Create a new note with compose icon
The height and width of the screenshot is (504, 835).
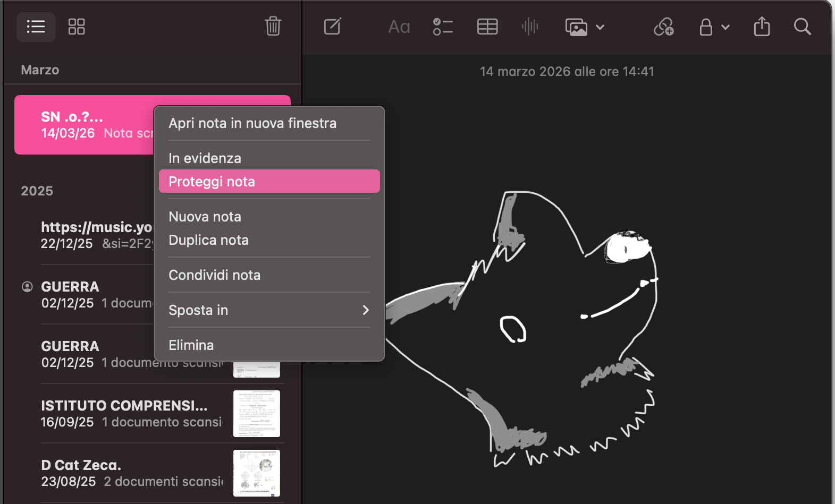pos(333,27)
